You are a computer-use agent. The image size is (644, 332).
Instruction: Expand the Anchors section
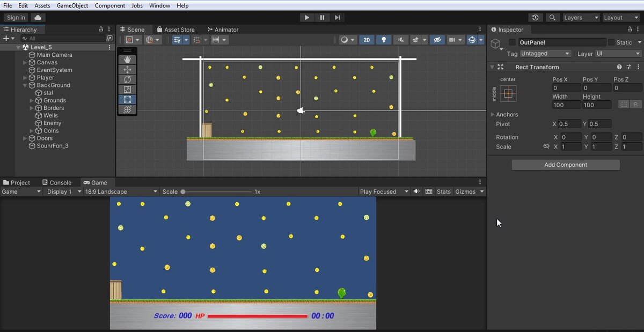click(x=493, y=114)
